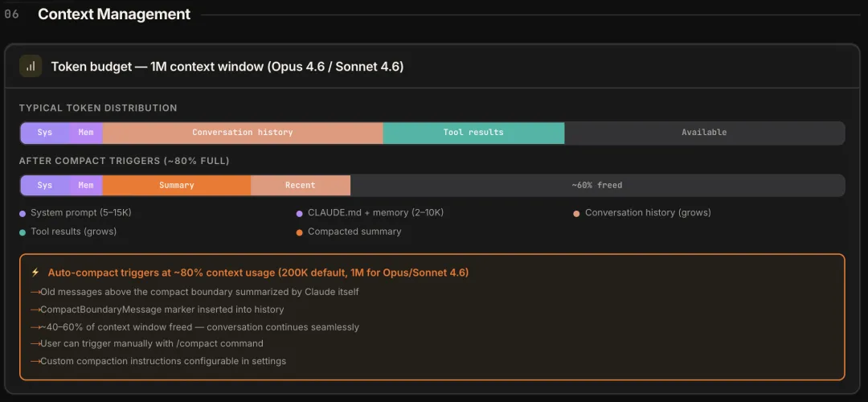Click the arrow bullet before Custom compaction instructions
The height and width of the screenshot is (402, 868).
(35, 361)
